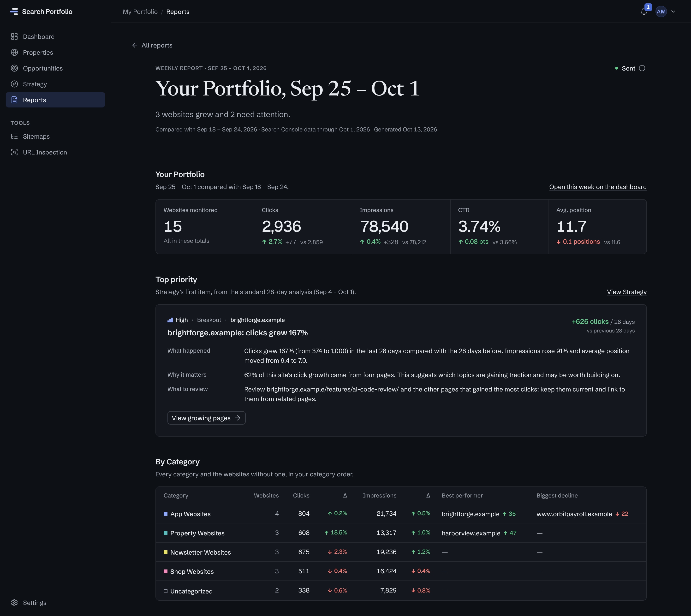Open Settings in the sidebar

[x=55, y=603]
